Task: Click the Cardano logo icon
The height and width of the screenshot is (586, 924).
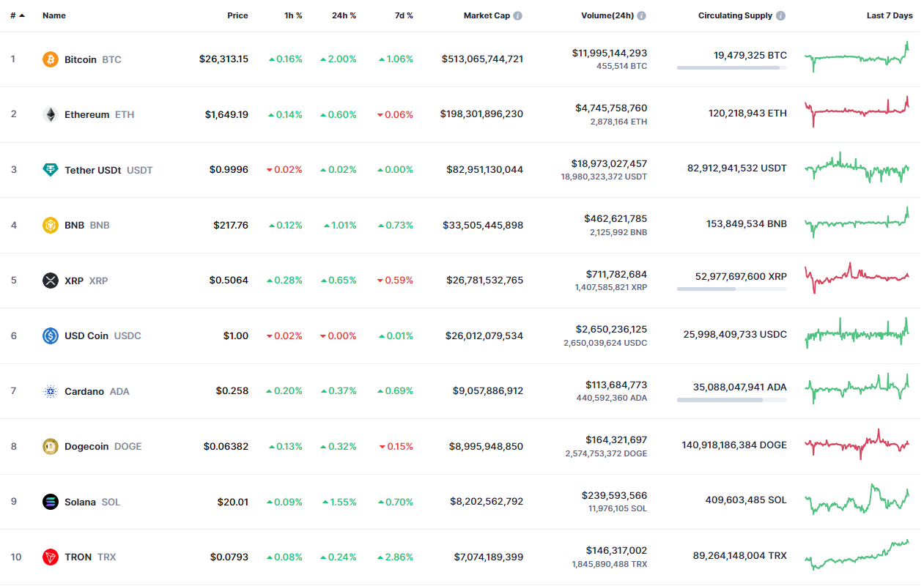Action: tap(51, 391)
